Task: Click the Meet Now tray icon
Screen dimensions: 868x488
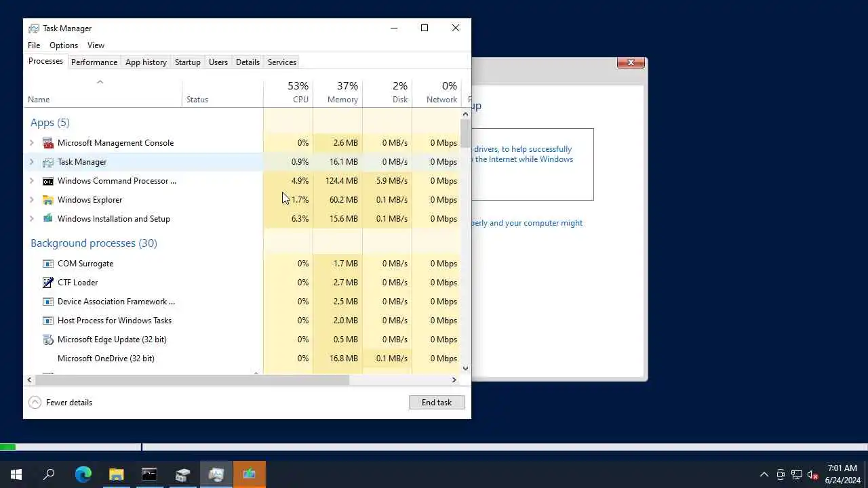Action: click(x=781, y=474)
